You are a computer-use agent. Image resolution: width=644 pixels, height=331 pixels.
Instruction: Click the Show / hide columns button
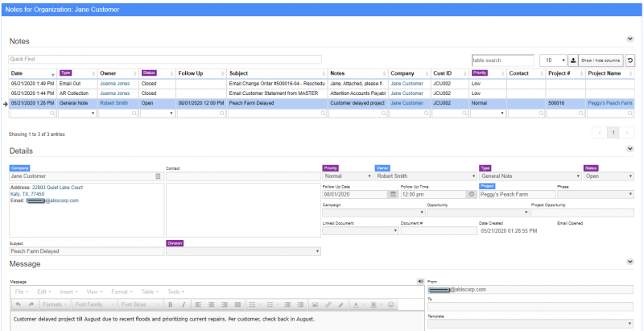pyautogui.click(x=601, y=60)
